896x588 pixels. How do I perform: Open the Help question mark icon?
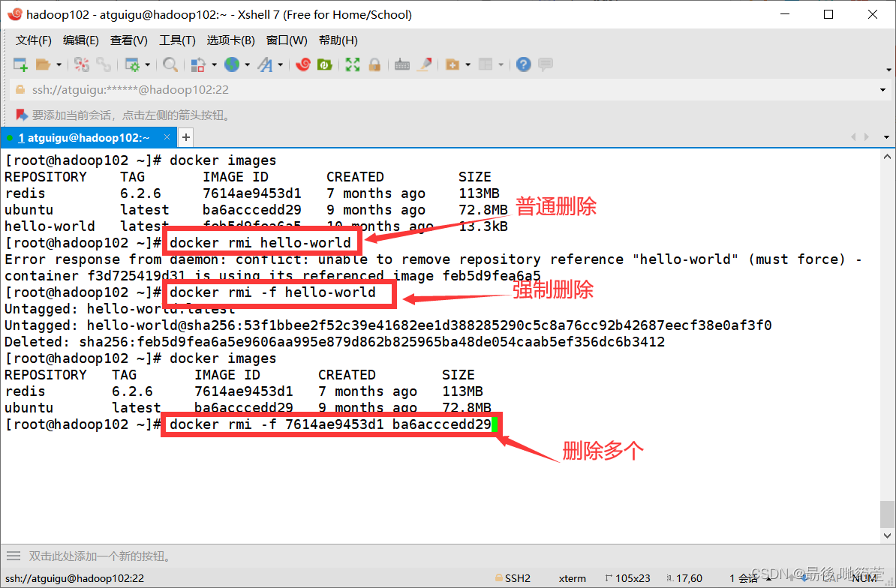click(524, 64)
